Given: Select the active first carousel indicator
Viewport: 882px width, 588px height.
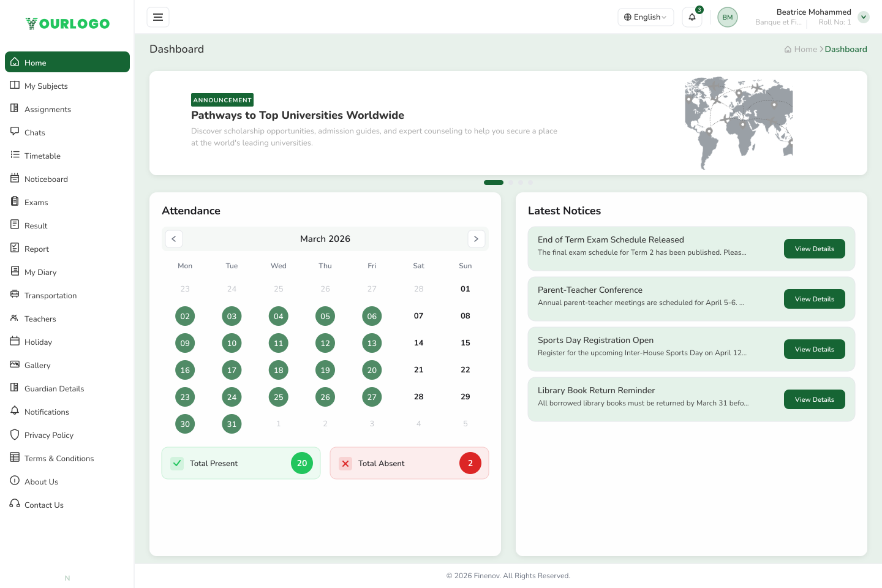Looking at the screenshot, I should pyautogui.click(x=494, y=183).
